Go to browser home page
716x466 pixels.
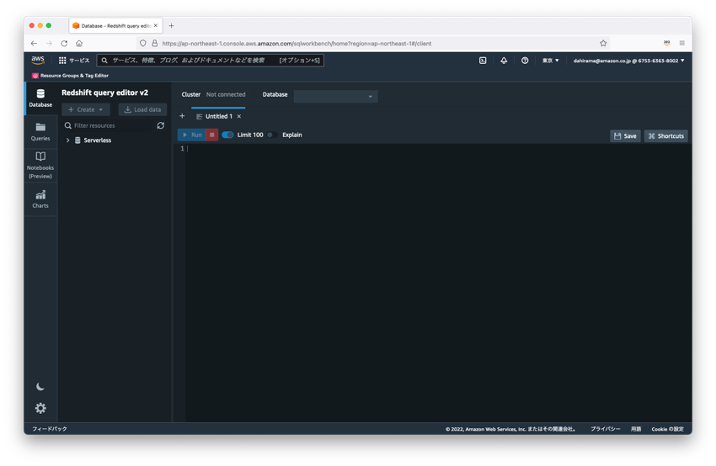[79, 43]
